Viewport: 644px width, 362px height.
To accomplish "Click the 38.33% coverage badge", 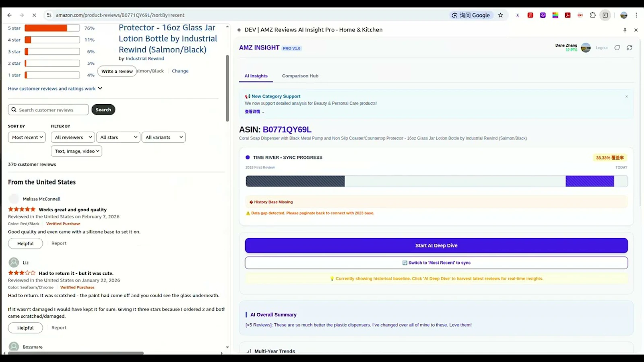I will click(610, 158).
